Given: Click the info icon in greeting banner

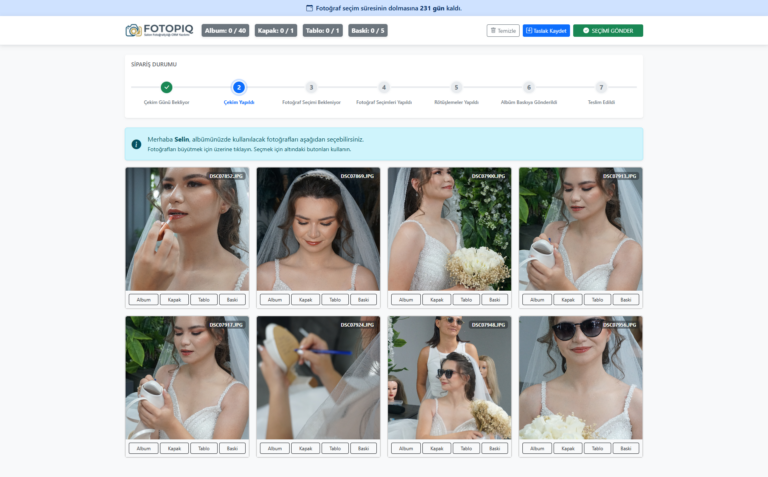Looking at the screenshot, I should click(x=136, y=144).
